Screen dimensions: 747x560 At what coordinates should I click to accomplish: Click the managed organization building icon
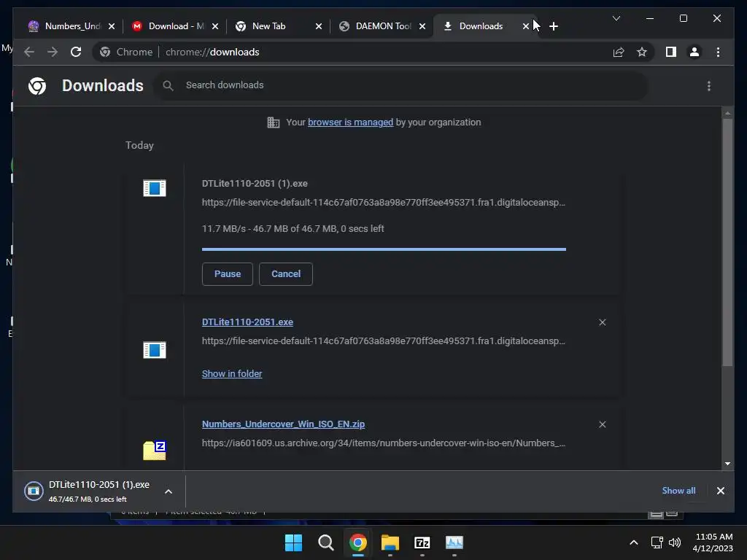coord(273,122)
